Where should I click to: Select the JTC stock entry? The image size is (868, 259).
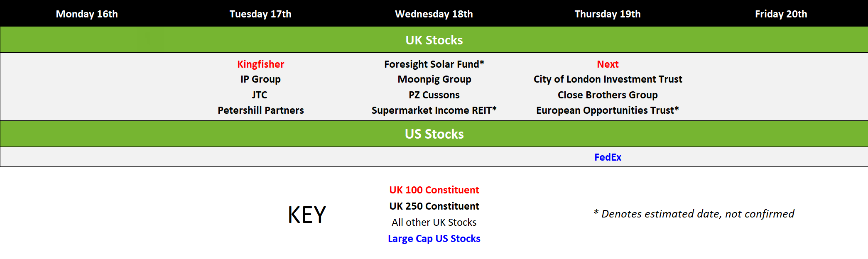[260, 95]
